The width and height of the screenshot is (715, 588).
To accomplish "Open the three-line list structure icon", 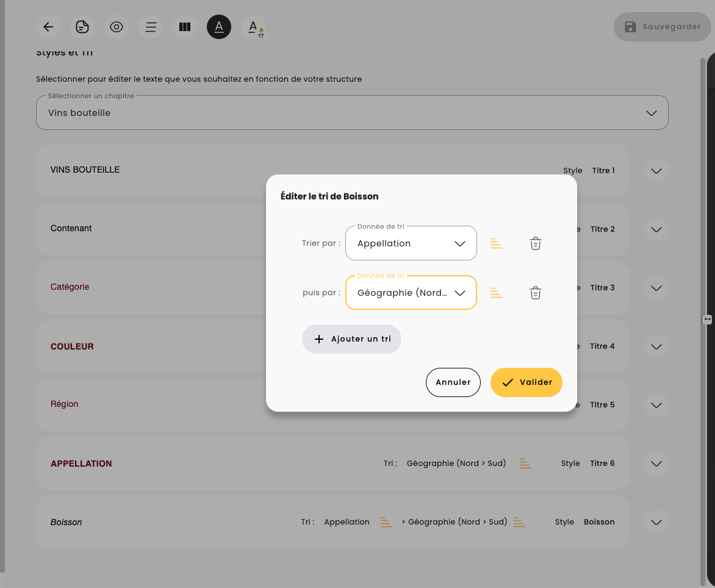I will click(x=151, y=27).
